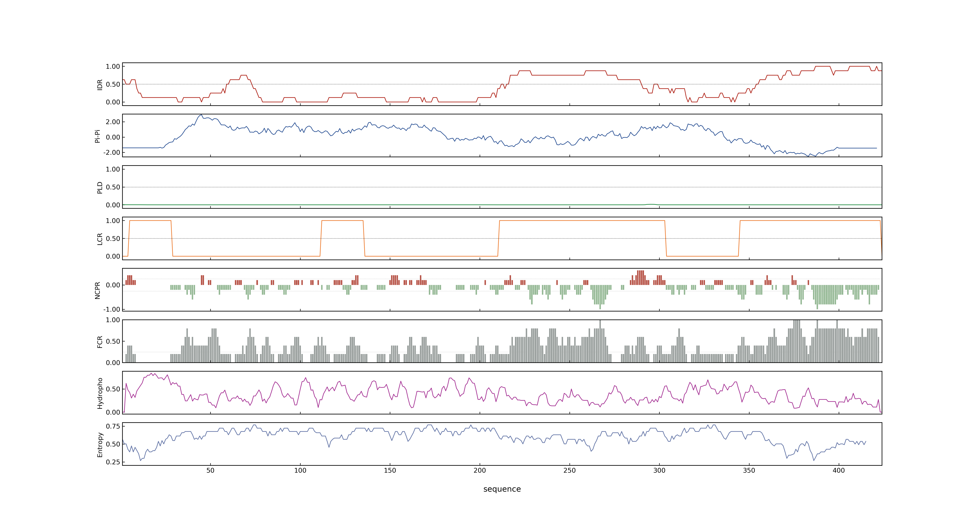Click the 0.50 tick on LCR axis
This screenshot has height=523, width=980.
[113, 238]
